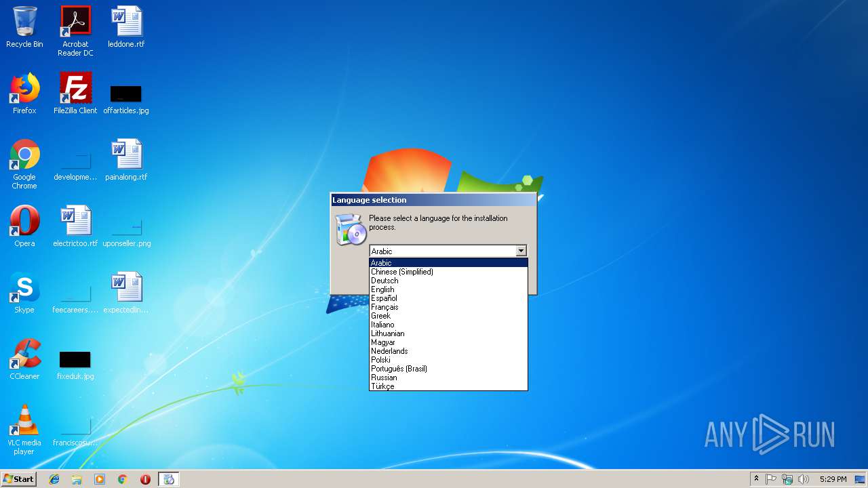Select the electrictoo.rtf document
The height and width of the screenshot is (488, 868).
point(75,226)
